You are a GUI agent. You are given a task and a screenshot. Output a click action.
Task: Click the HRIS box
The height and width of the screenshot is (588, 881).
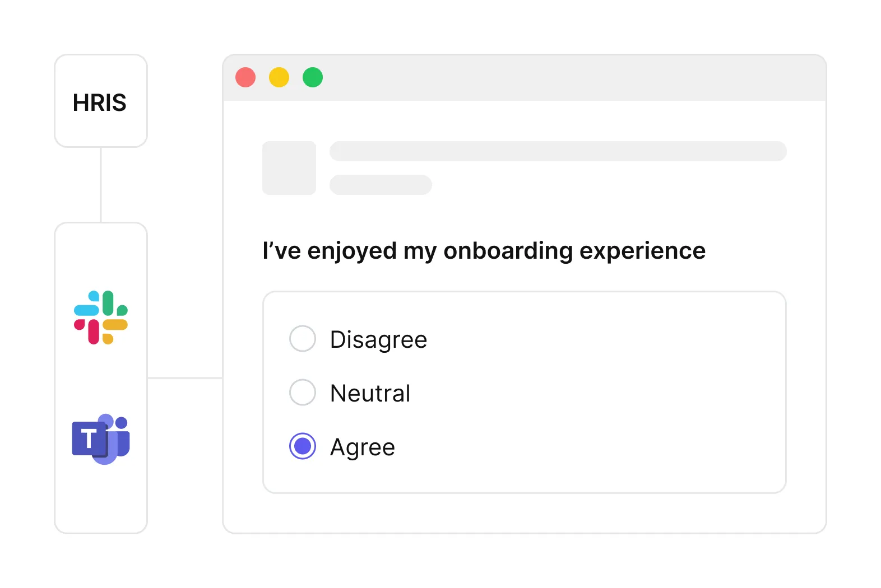click(x=101, y=101)
